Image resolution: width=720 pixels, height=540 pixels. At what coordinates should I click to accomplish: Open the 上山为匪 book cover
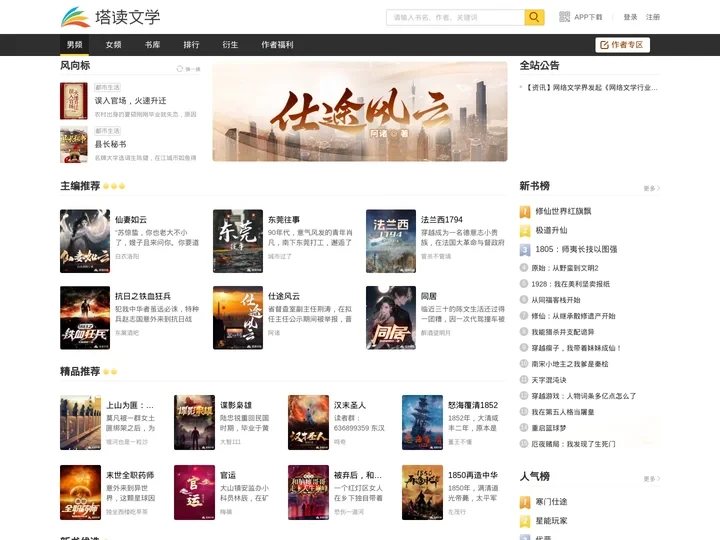click(x=80, y=422)
